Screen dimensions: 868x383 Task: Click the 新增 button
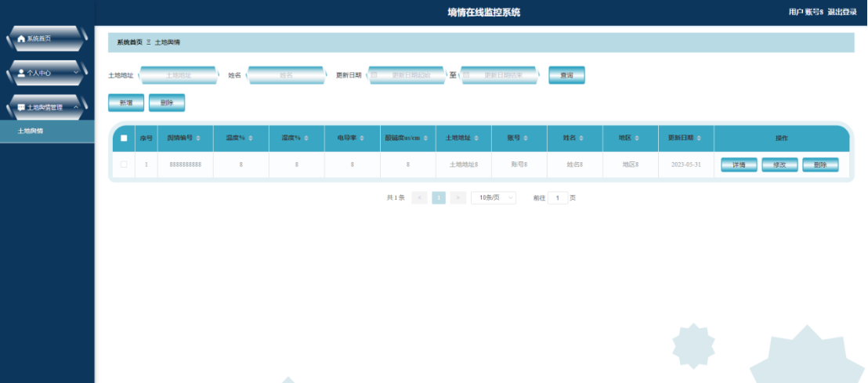(126, 103)
